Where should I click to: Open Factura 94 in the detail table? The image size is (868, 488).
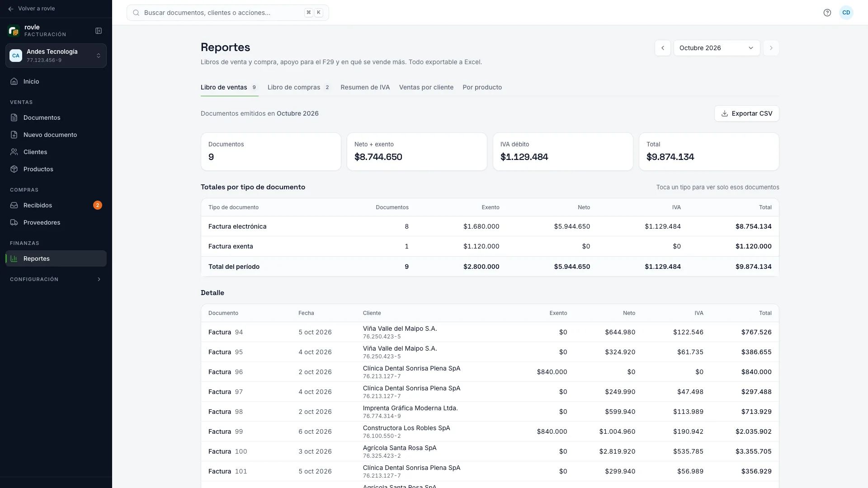(x=490, y=332)
